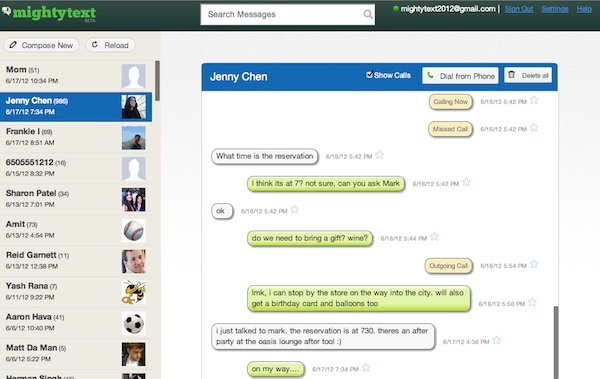Dial Jenny Chen from phone
600x379 pixels.
(x=460, y=76)
